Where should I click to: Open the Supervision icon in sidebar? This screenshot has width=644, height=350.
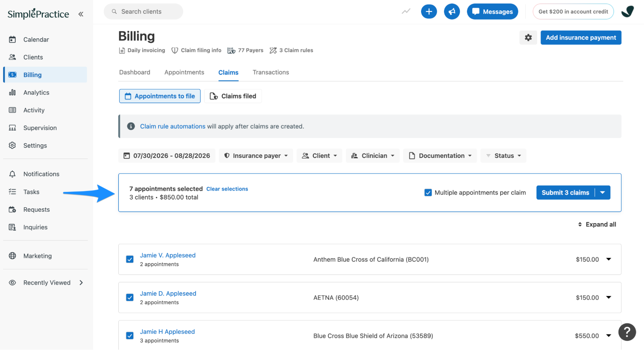pyautogui.click(x=12, y=128)
